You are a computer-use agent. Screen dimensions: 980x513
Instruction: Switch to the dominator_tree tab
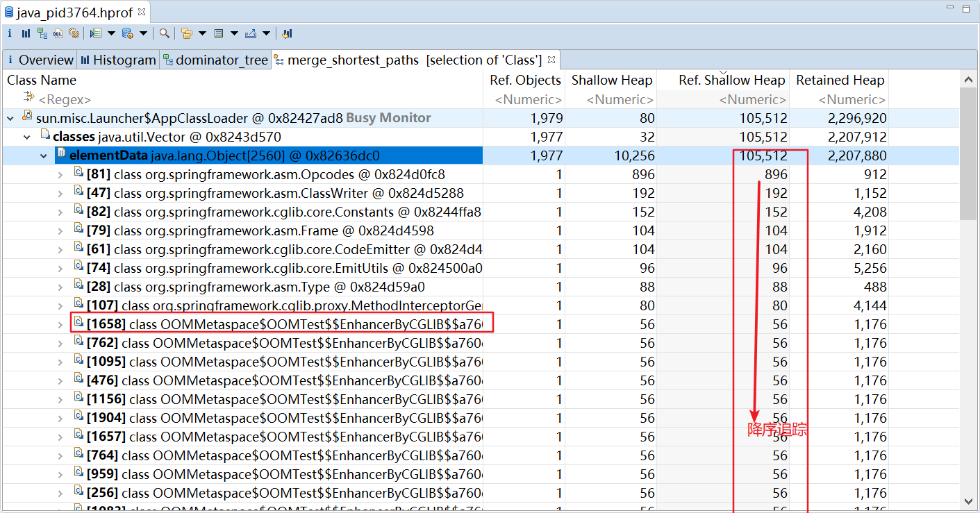point(215,60)
